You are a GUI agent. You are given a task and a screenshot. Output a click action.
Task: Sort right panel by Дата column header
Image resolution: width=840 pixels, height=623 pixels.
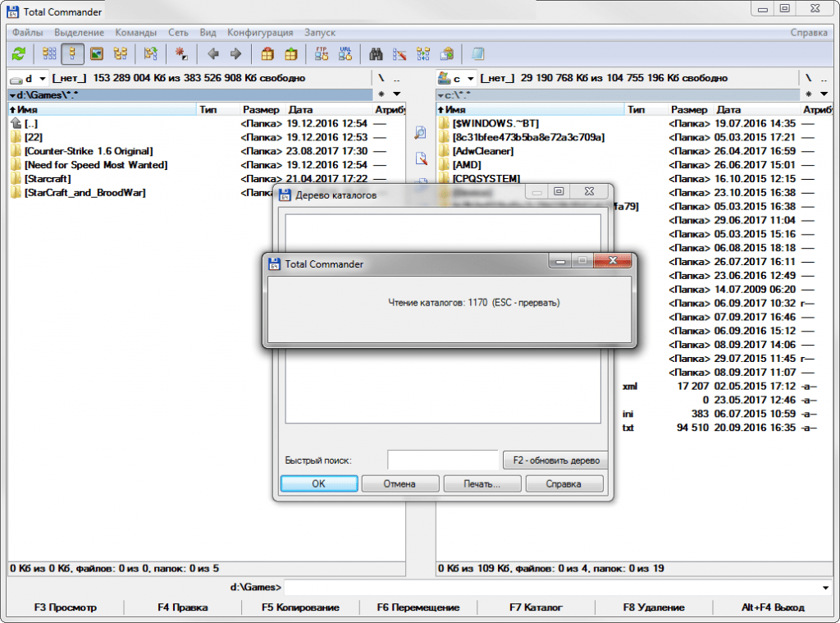(x=758, y=109)
